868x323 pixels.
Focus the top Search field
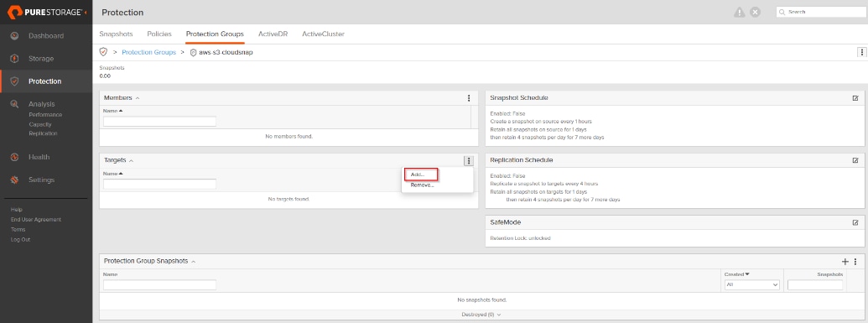[820, 12]
